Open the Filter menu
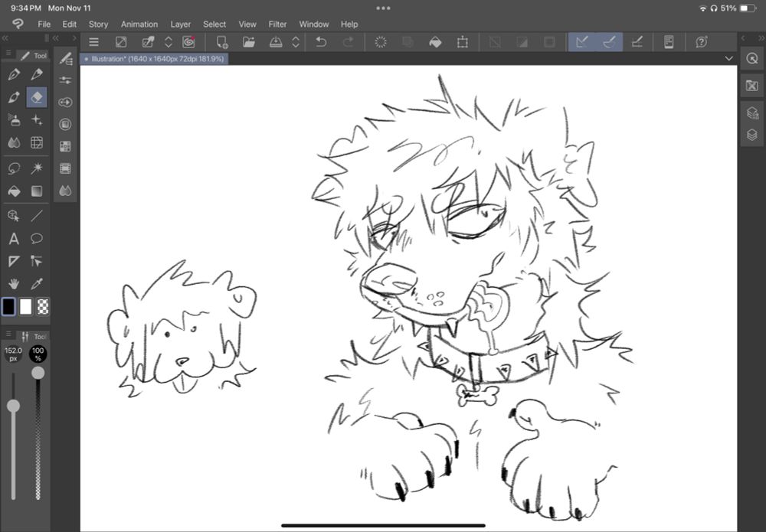Image resolution: width=766 pixels, height=532 pixels. (277, 24)
